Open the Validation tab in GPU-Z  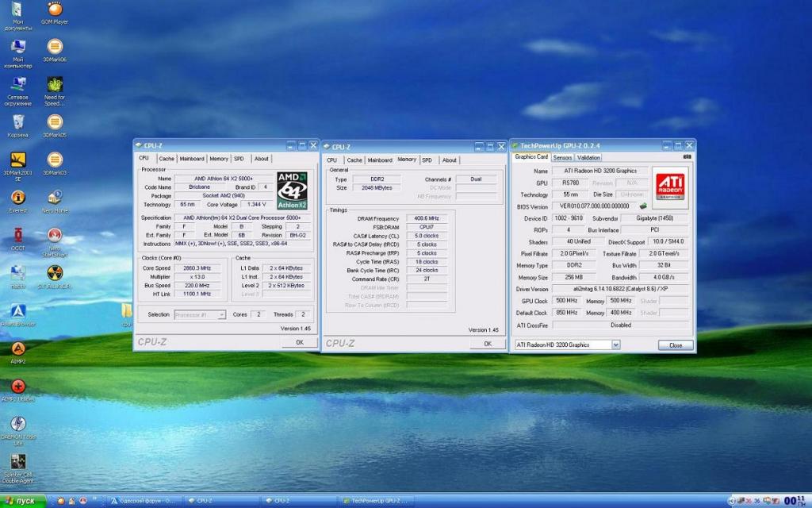click(588, 158)
